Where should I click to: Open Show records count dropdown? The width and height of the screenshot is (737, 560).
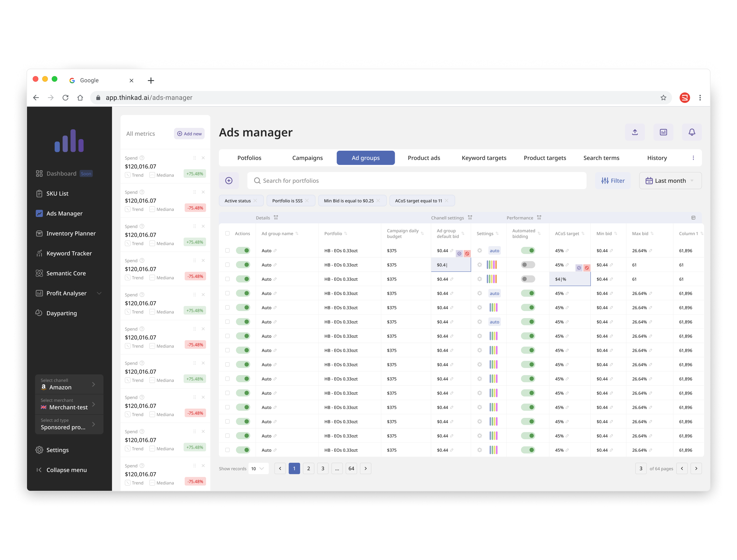[258, 469]
